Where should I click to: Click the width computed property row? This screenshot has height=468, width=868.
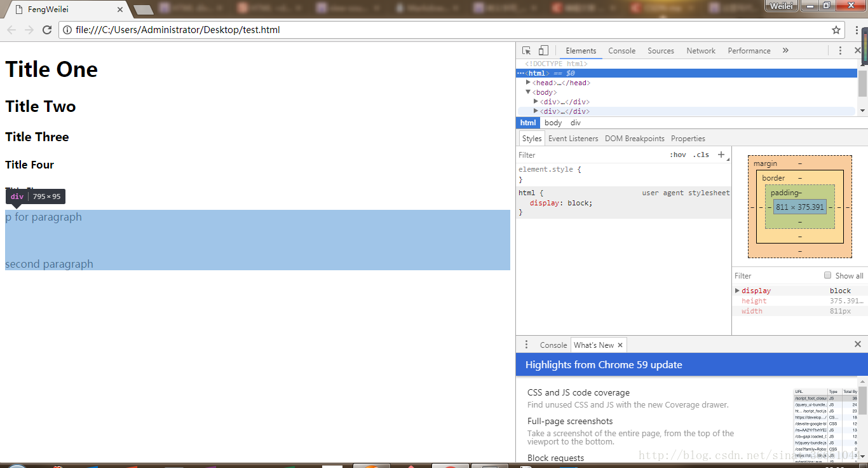[799, 311]
